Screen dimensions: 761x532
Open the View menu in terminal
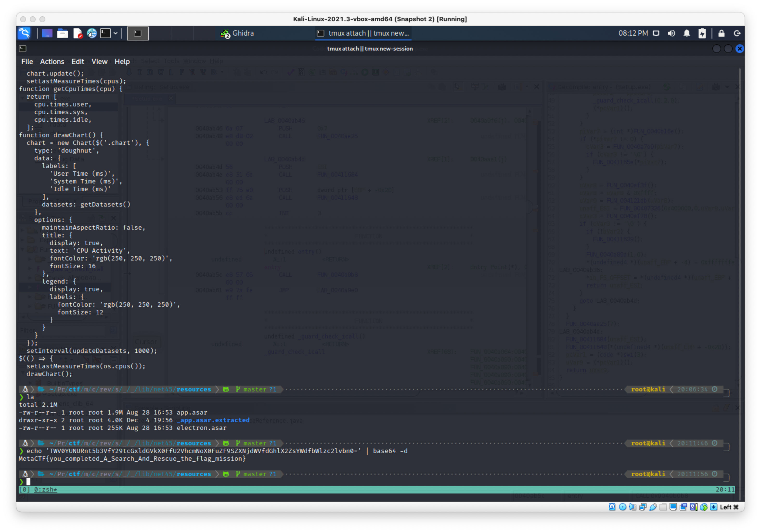(99, 61)
